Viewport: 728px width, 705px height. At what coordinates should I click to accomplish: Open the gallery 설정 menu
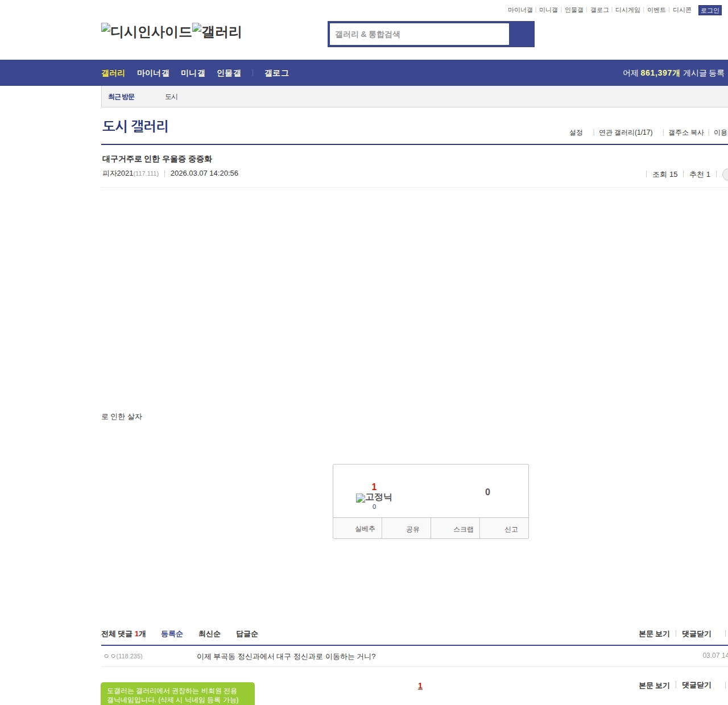[x=576, y=132]
